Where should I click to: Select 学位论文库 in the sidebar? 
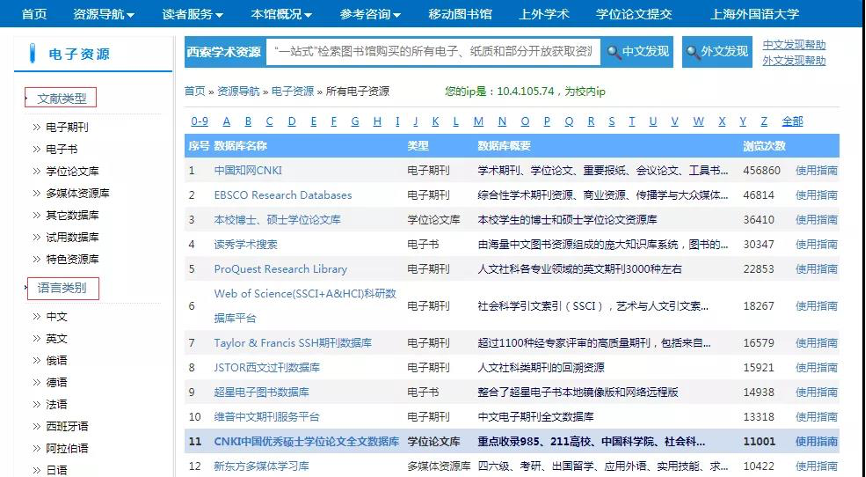click(x=72, y=172)
